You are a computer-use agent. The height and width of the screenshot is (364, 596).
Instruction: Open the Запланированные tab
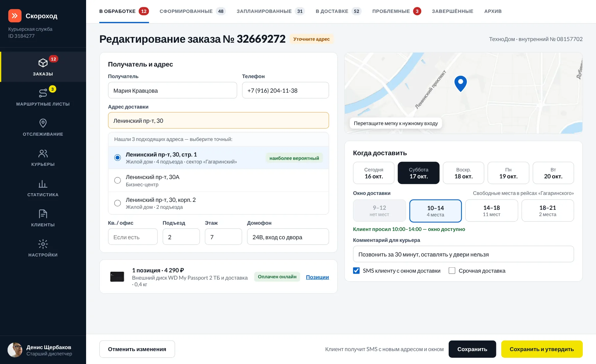pyautogui.click(x=271, y=11)
